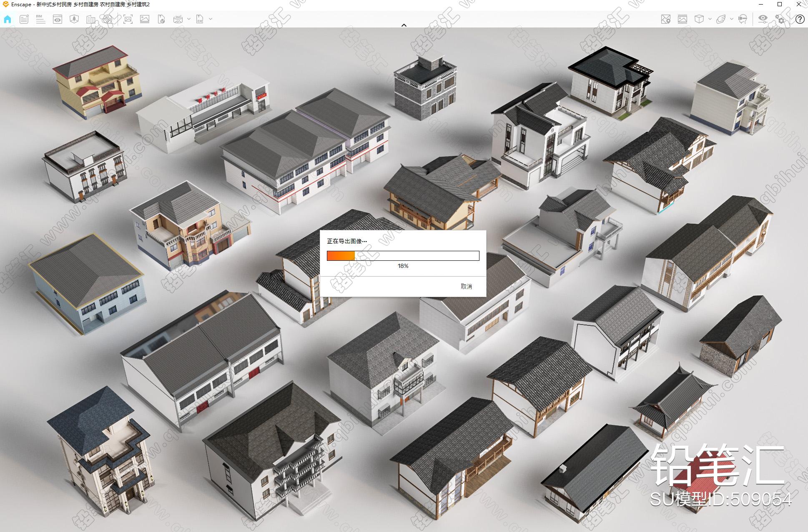Expand the wing navigation mode dropdown
The width and height of the screenshot is (808, 532).
tap(732, 19)
